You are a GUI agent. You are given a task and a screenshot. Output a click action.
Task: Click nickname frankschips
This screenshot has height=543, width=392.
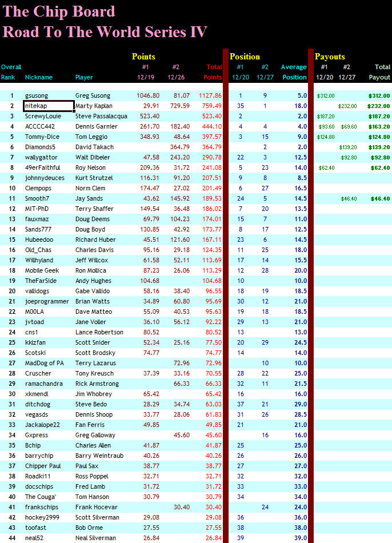click(x=42, y=508)
